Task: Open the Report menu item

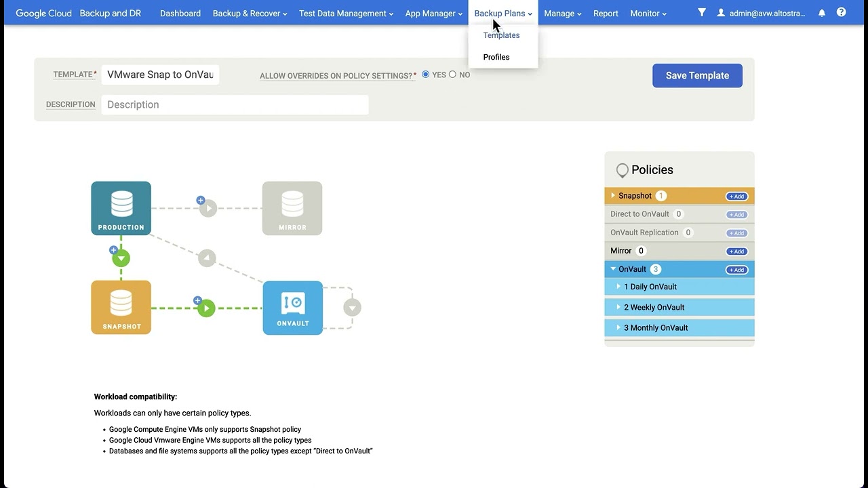Action: pyautogui.click(x=606, y=14)
